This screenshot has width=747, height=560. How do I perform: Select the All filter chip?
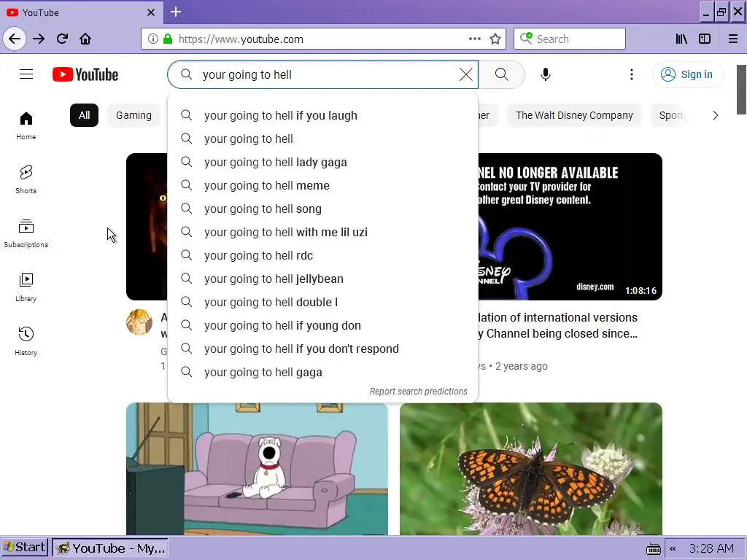pyautogui.click(x=85, y=115)
